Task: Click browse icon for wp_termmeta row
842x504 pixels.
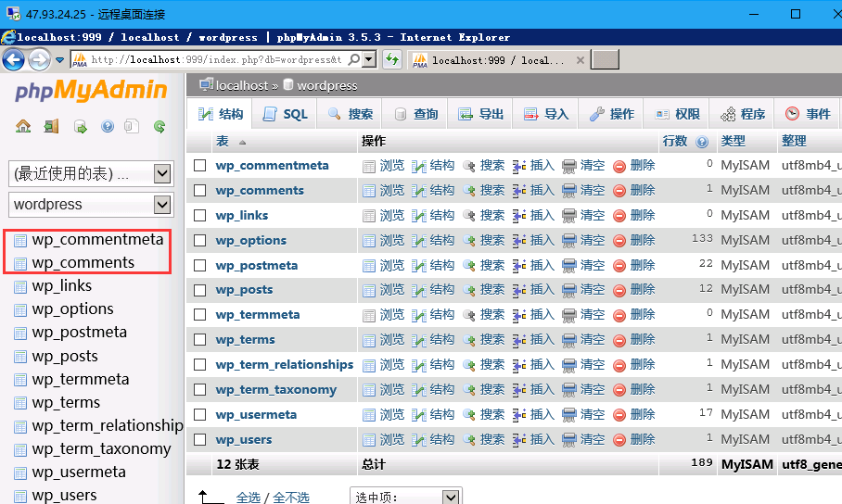Action: tap(369, 316)
